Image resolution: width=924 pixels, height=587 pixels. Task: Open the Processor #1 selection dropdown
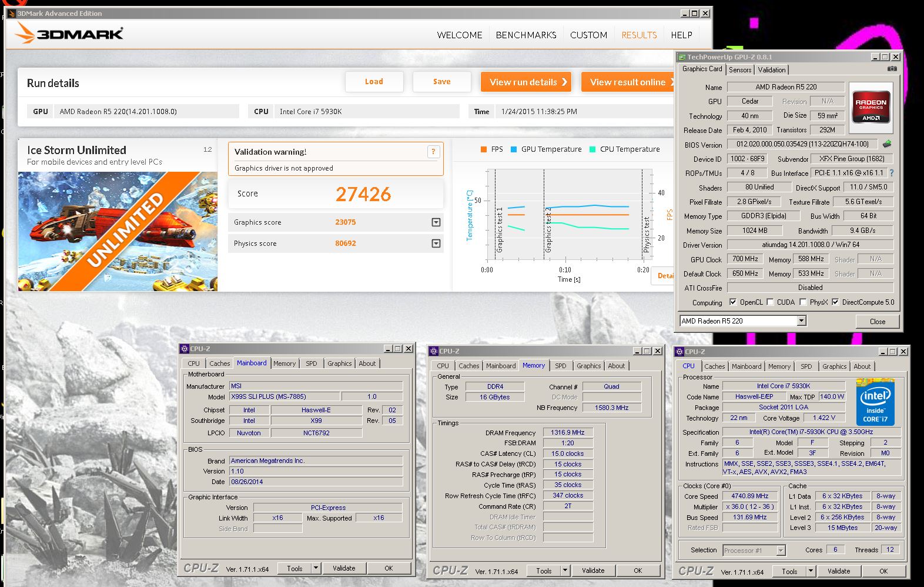781,551
